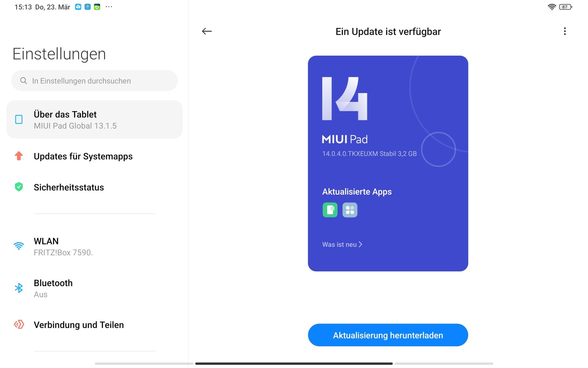Go back using the arrow icon
588x368 pixels.
[207, 31]
